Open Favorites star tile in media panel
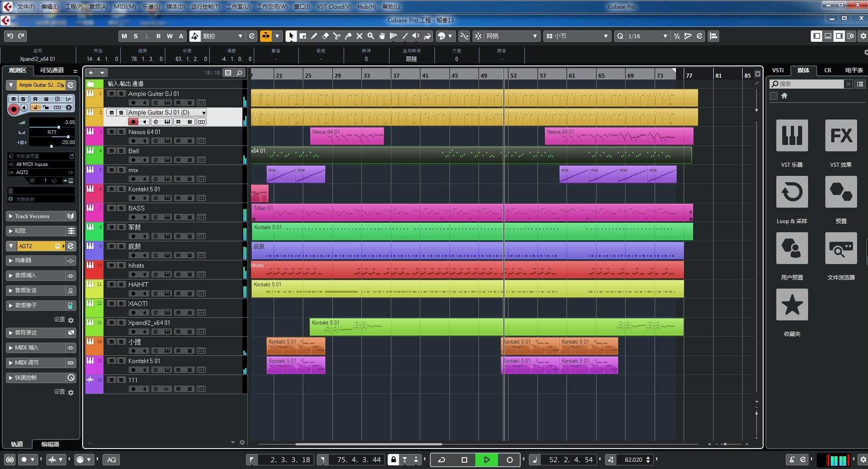Image resolution: width=868 pixels, height=469 pixels. [792, 304]
